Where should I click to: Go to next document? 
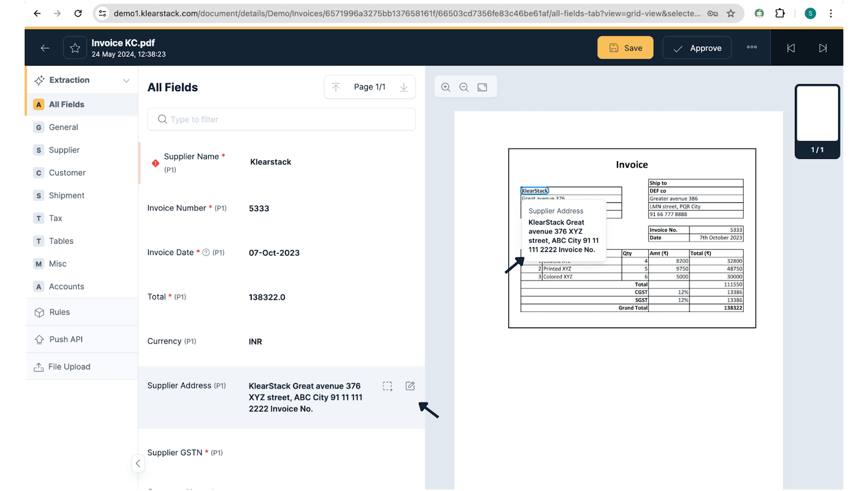(823, 48)
